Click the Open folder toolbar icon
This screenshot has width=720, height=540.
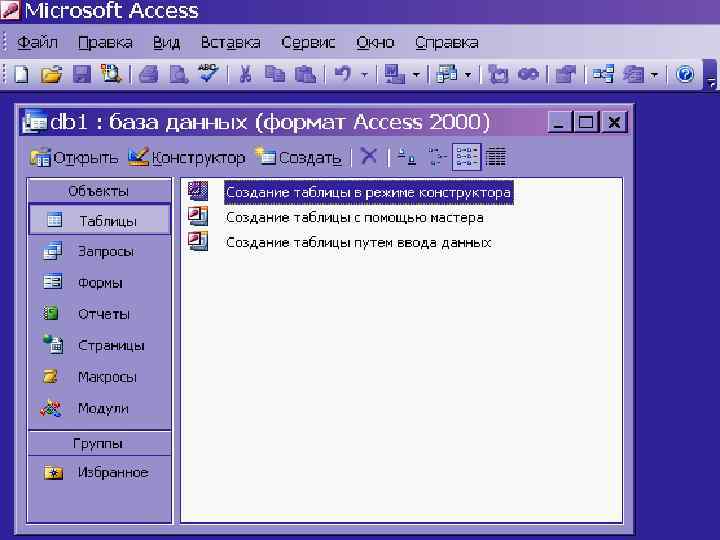coord(51,74)
